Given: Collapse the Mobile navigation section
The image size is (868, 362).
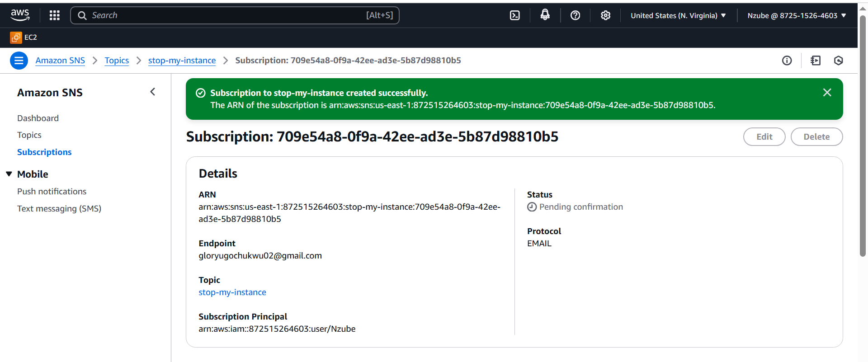Looking at the screenshot, I should [9, 174].
